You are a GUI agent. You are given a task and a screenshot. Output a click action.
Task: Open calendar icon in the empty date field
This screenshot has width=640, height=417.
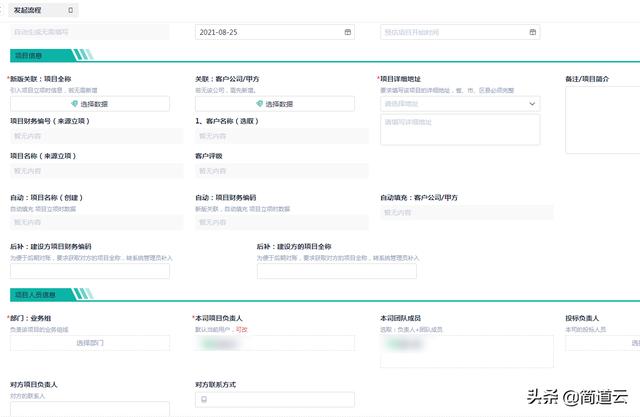(x=533, y=32)
